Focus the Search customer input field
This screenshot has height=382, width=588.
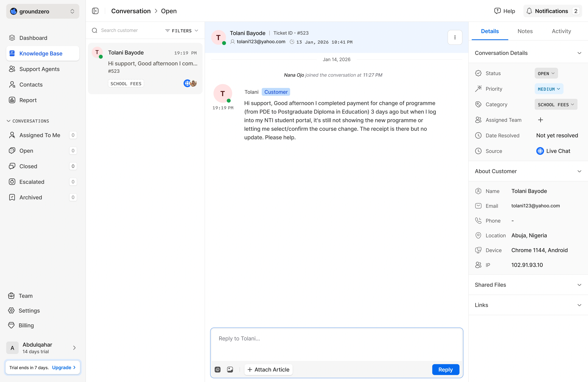pyautogui.click(x=128, y=30)
